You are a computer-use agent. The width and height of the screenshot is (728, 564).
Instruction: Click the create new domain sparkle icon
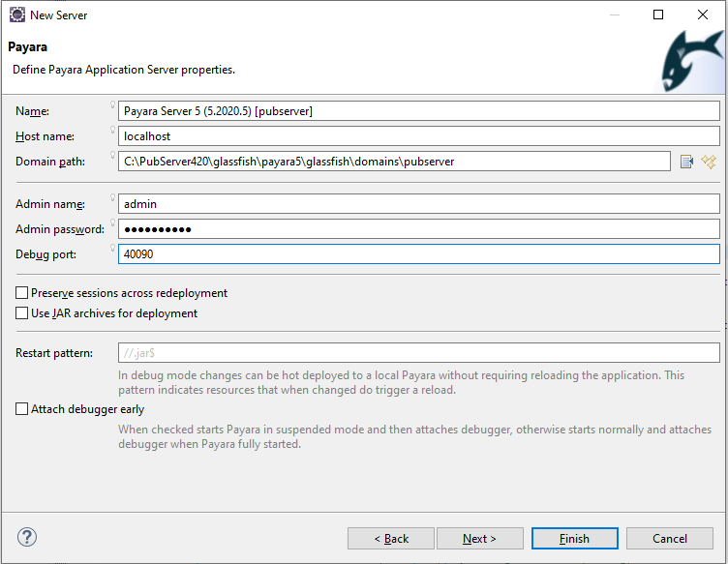(x=709, y=162)
